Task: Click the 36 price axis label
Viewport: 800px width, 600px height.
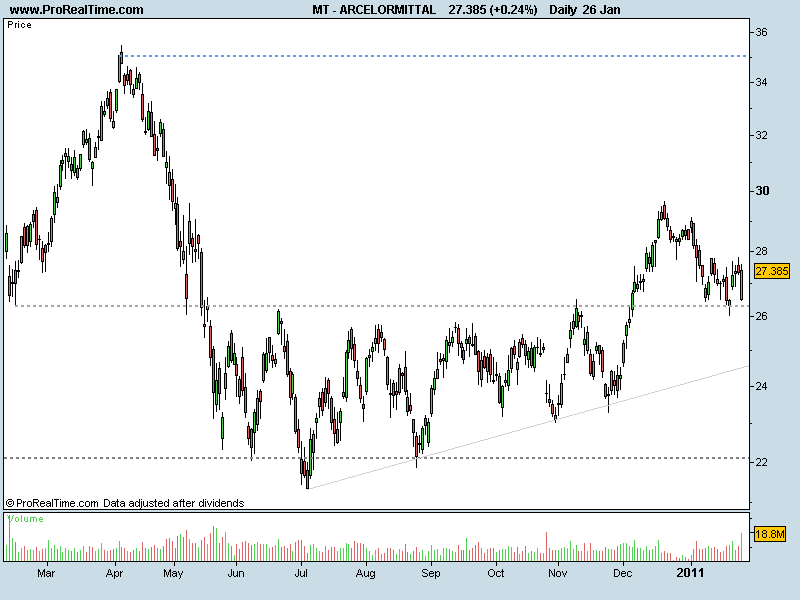Action: [761, 32]
